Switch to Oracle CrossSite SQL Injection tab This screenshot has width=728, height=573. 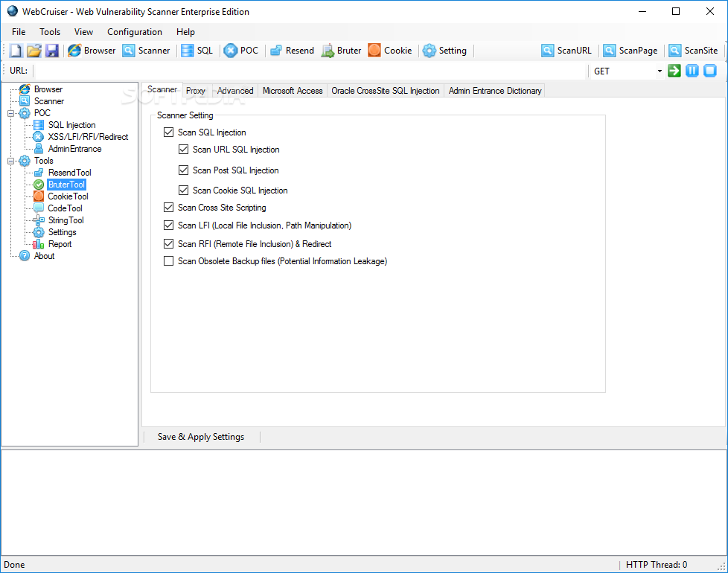[386, 91]
